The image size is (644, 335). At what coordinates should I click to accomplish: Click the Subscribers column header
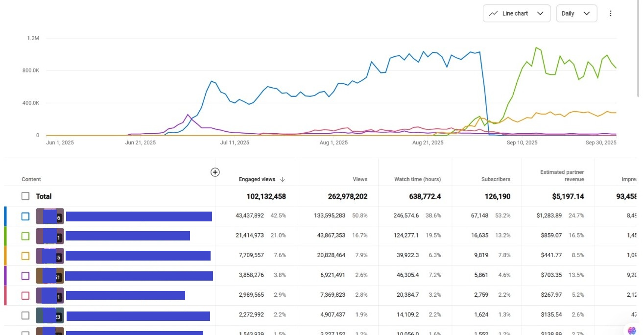[x=495, y=179]
